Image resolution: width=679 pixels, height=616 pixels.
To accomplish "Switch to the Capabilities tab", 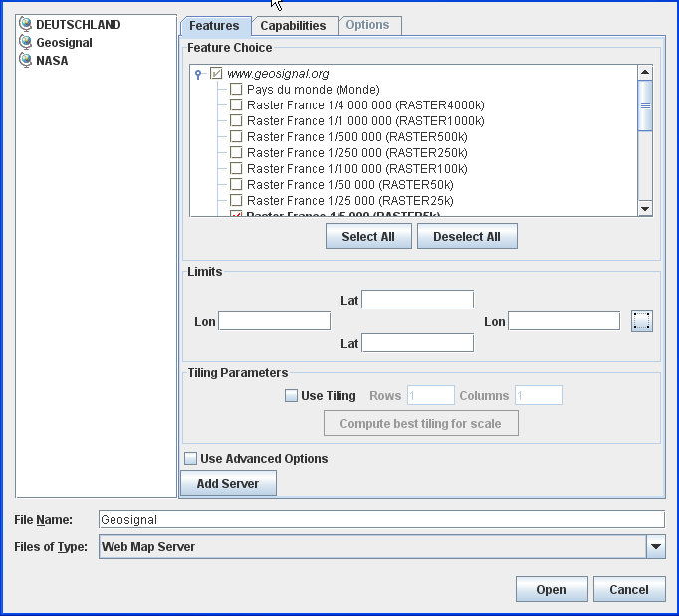I will [x=293, y=26].
